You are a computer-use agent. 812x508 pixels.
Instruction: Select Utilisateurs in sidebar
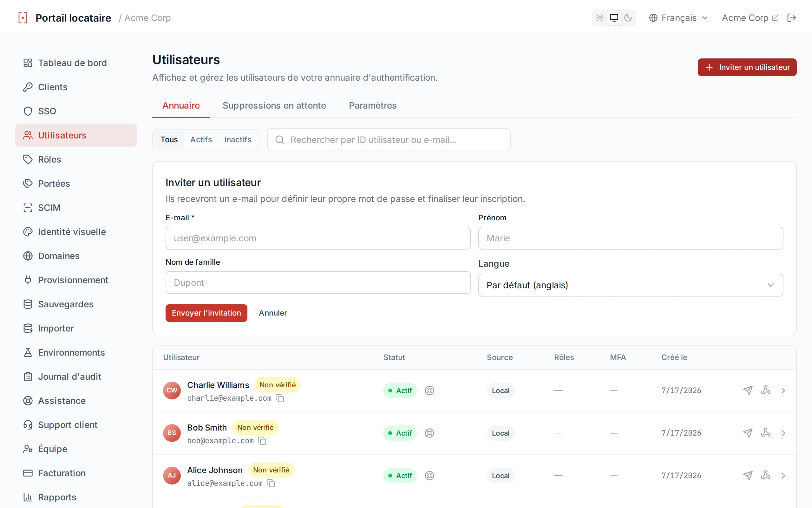click(76, 135)
